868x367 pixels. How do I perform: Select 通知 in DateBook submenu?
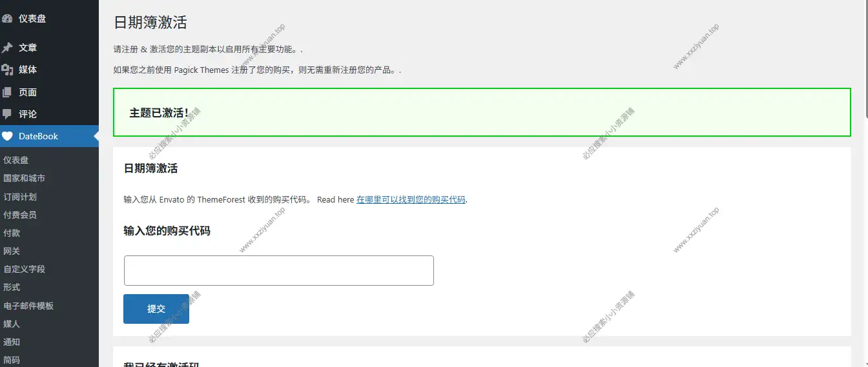(x=12, y=342)
